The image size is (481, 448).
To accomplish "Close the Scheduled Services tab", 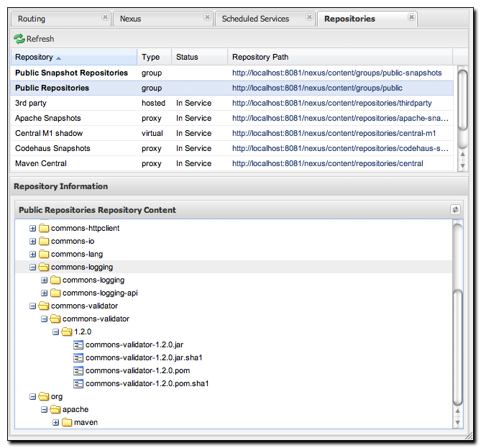I will pos(309,17).
